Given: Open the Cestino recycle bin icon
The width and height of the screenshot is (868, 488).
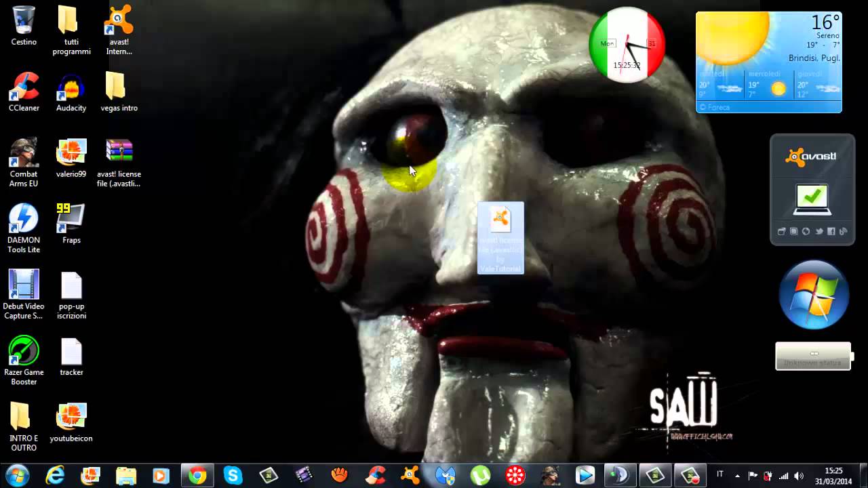Looking at the screenshot, I should pyautogui.click(x=24, y=26).
